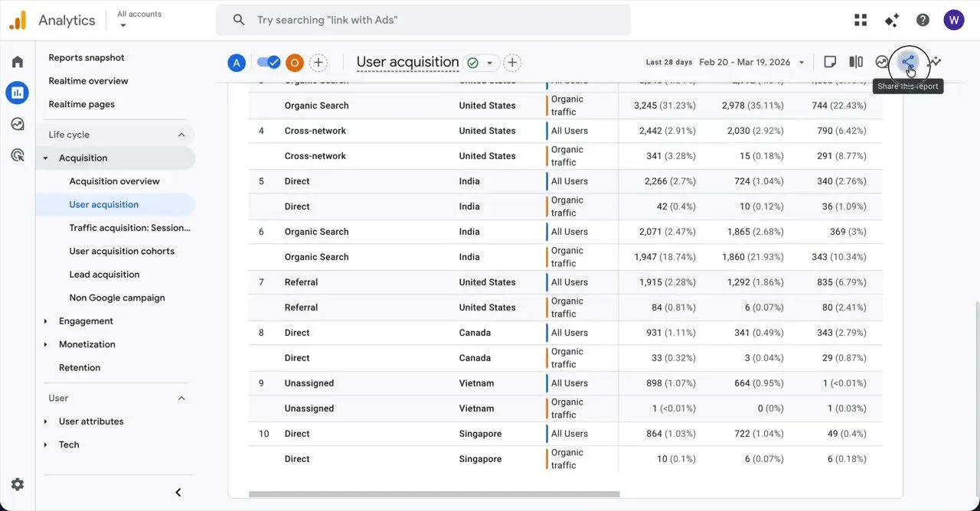
Task: Open the Help question mark icon
Action: coord(923,20)
